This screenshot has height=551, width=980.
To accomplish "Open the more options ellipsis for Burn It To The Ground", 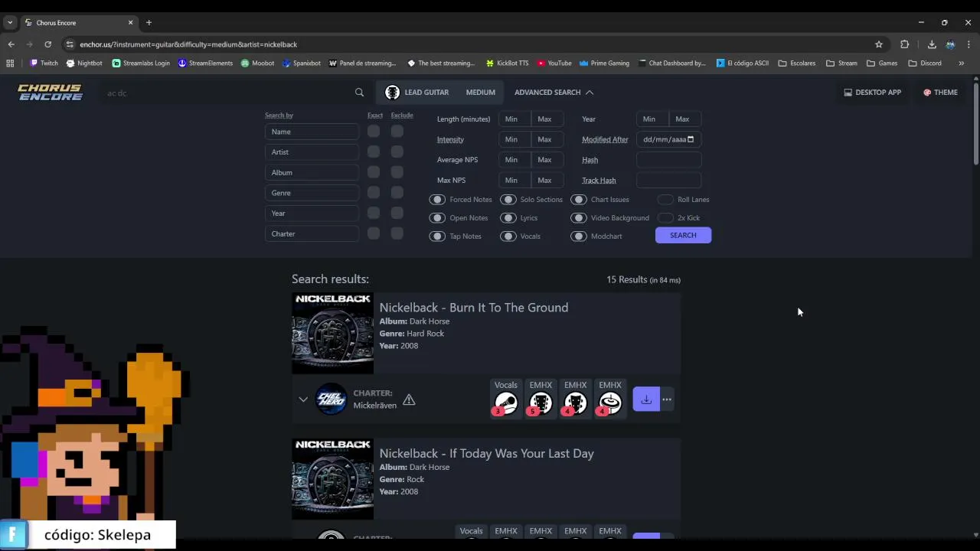I will point(667,399).
